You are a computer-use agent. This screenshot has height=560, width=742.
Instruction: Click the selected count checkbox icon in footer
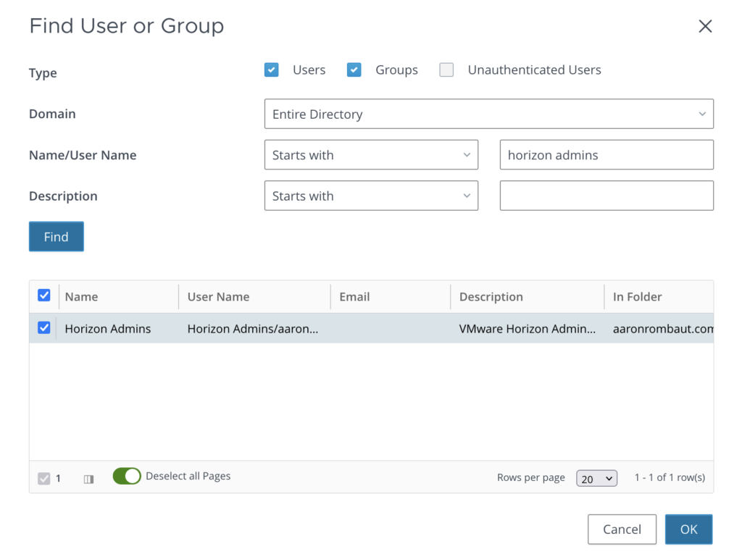44,478
